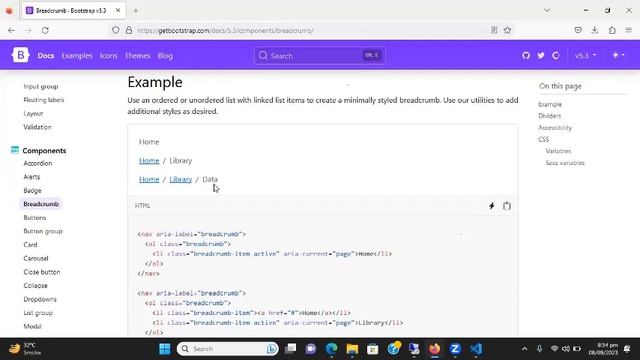
Task: Open the Pocket save icon
Action: pyautogui.click(x=578, y=30)
